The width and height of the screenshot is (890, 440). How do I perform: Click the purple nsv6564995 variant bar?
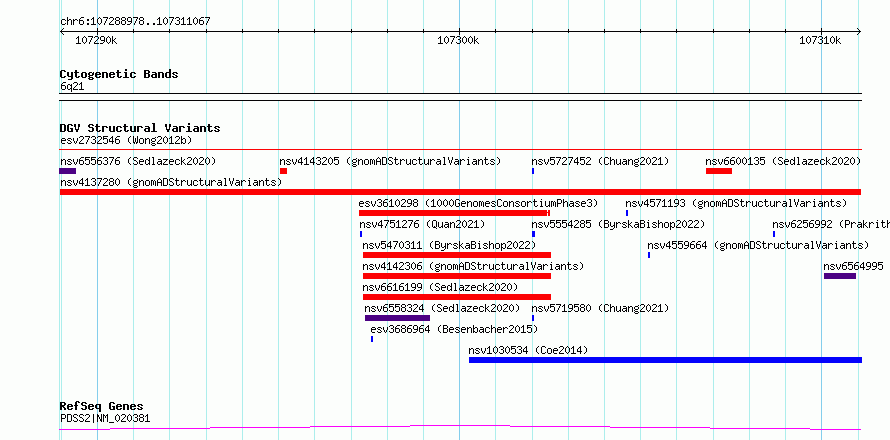click(840, 276)
